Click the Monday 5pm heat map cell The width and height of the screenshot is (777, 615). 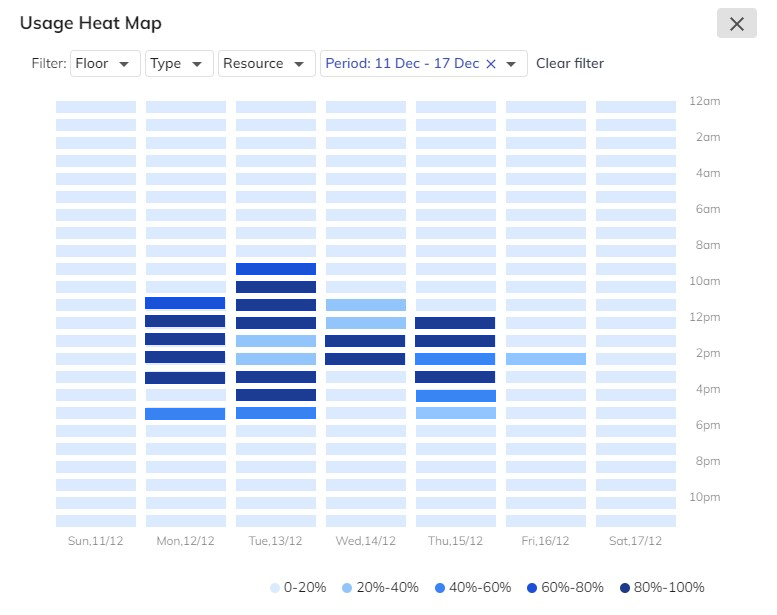pos(185,413)
